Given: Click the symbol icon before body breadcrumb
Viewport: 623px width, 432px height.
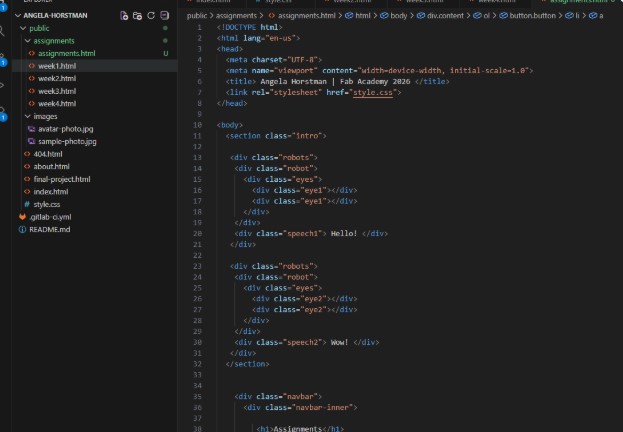Looking at the screenshot, I should (384, 15).
